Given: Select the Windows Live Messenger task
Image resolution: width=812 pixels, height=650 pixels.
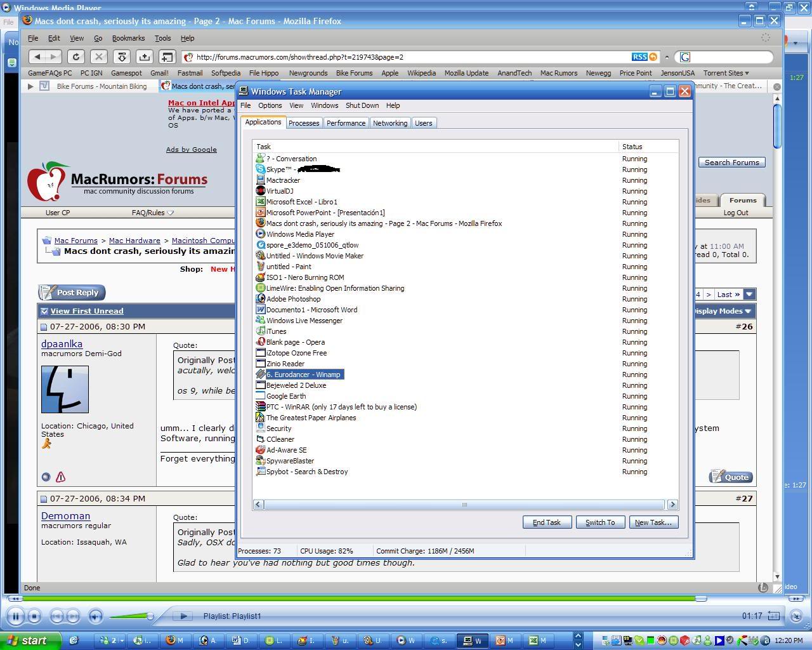Looking at the screenshot, I should [x=304, y=321].
